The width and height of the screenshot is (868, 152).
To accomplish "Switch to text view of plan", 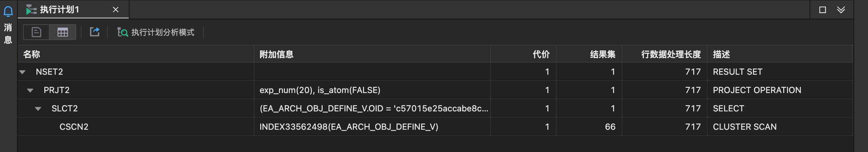I will 36,32.
